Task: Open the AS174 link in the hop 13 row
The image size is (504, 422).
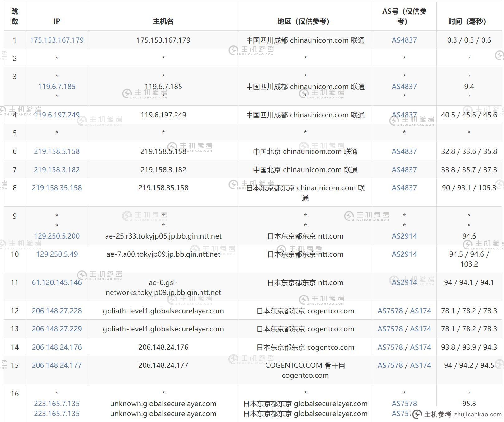Action: tap(421, 329)
